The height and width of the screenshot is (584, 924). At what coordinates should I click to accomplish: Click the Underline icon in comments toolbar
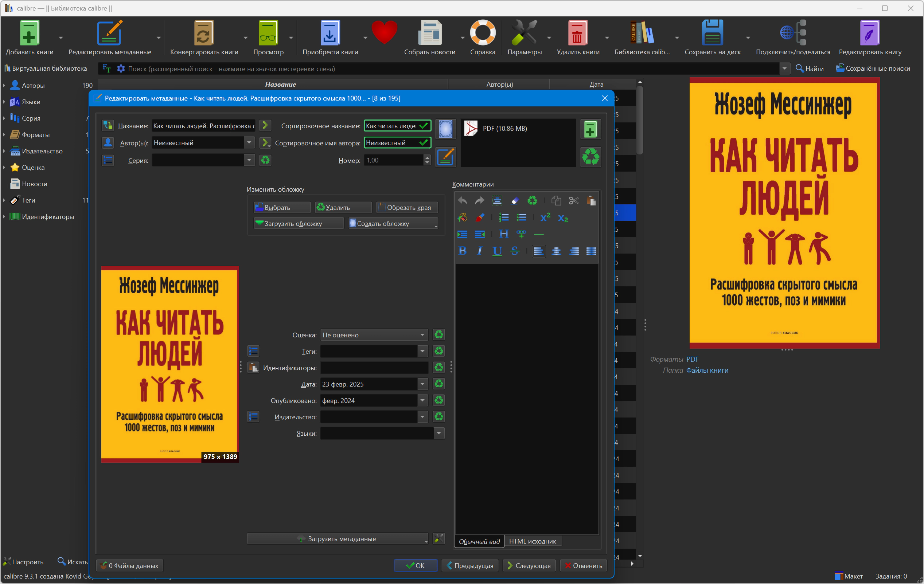497,251
